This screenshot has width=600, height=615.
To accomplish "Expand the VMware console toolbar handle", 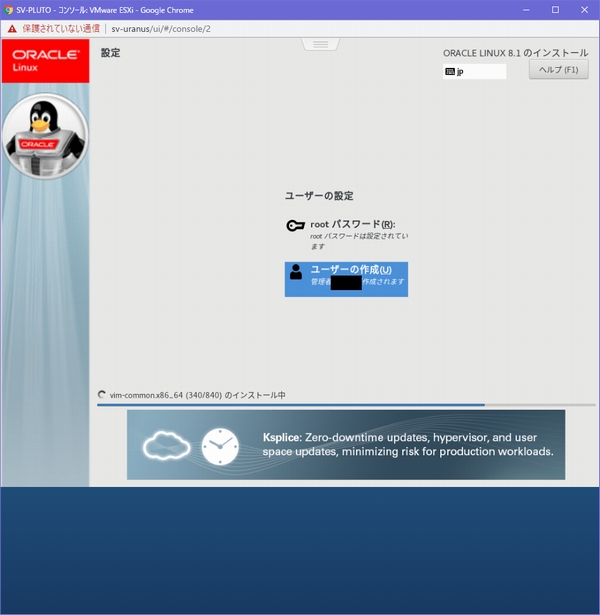I will 320,44.
